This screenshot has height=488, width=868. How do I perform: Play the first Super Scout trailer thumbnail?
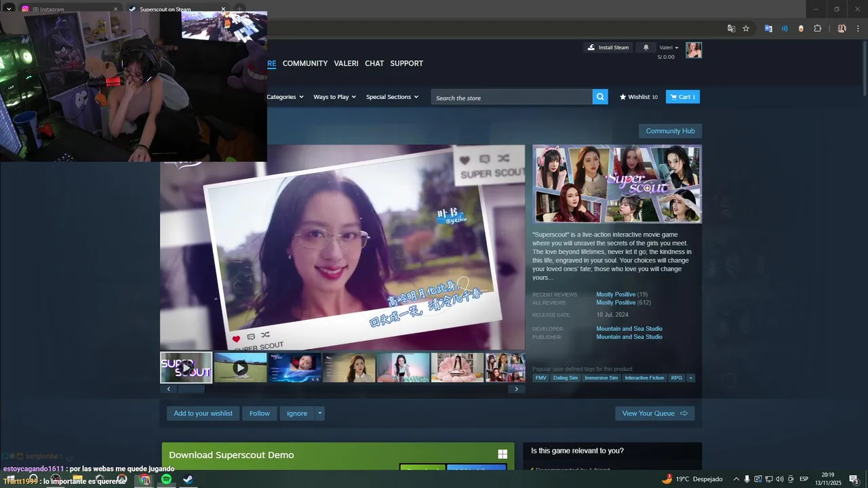[186, 367]
